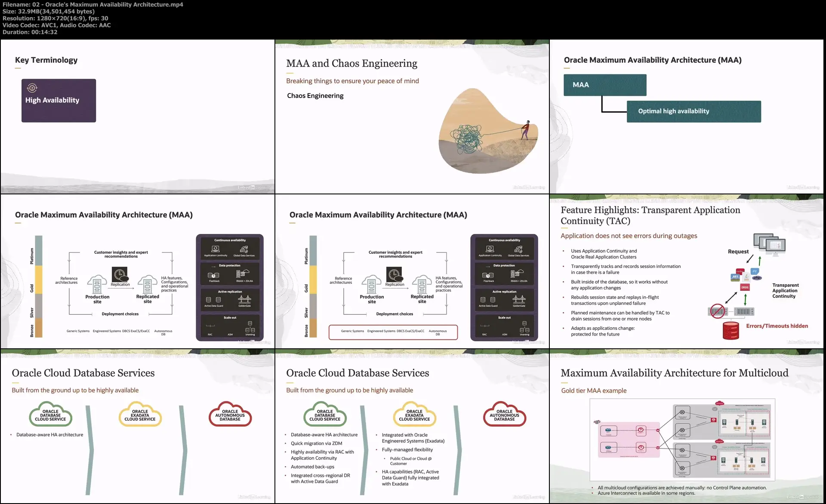Viewport: 826px width, 504px height.
Task: Click the GoldenGate bridge icon in first MAA diagram
Action: 244,299
